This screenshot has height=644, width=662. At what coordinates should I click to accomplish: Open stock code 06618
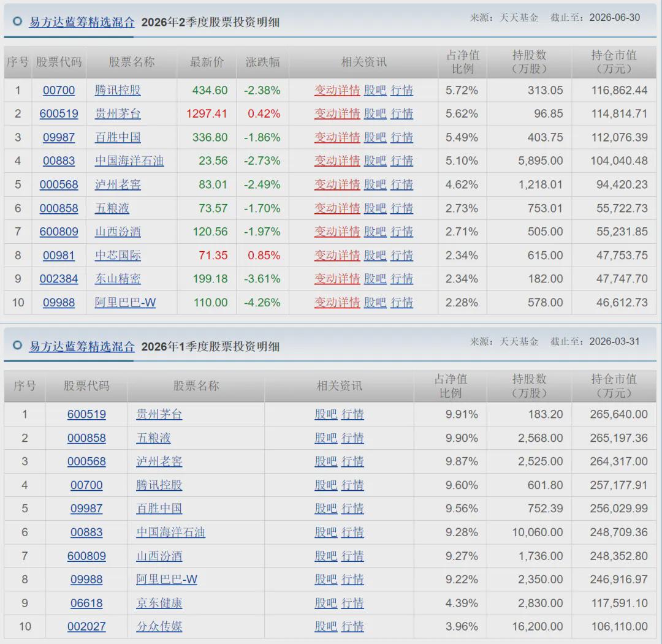tap(86, 604)
